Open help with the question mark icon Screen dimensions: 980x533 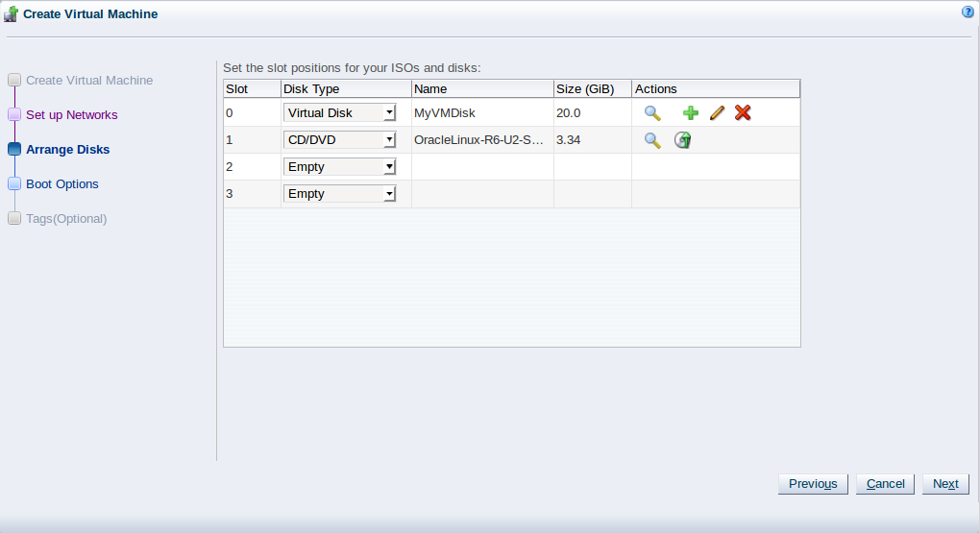(968, 12)
